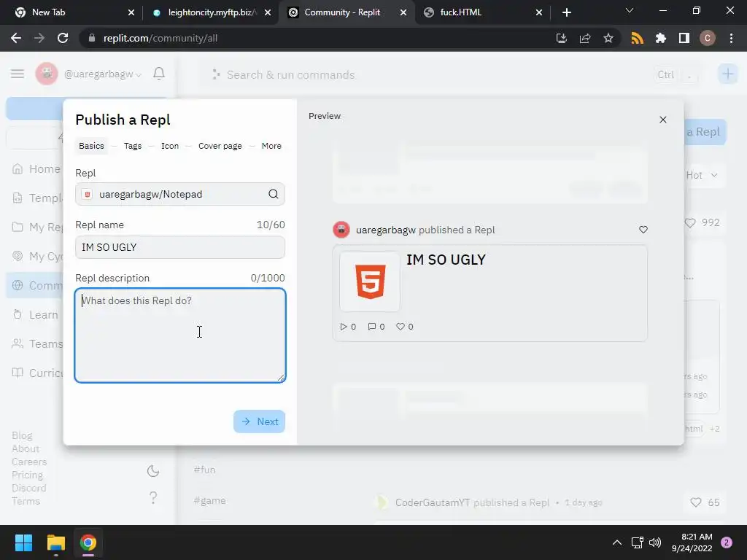Screen dimensions: 747x560
Task: Open the Terms footer link
Action: 26,501
